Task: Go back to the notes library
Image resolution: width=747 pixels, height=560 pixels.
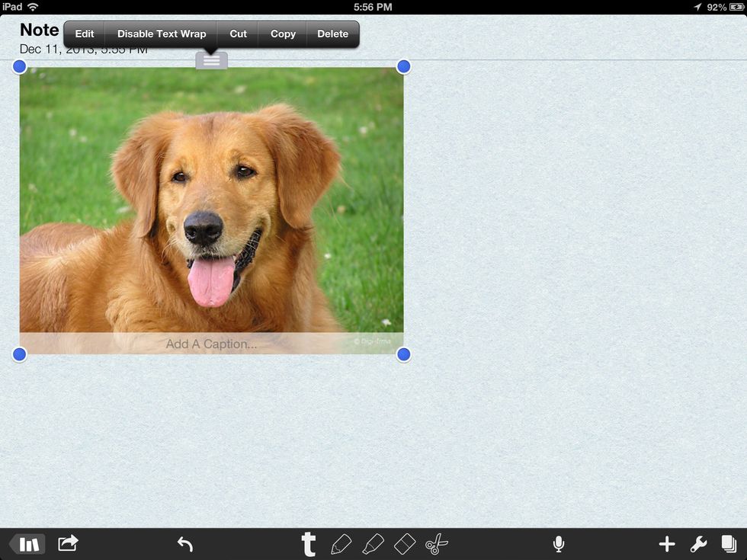Action: click(x=27, y=544)
